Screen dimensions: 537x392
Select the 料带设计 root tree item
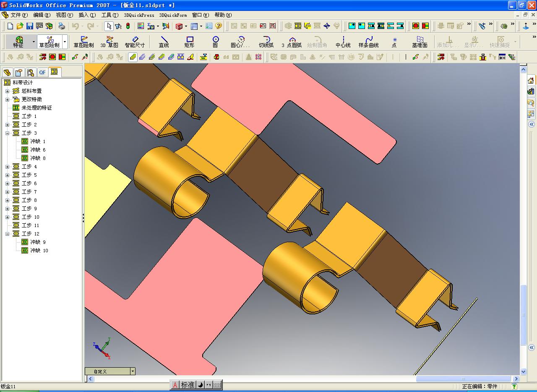tap(23, 83)
